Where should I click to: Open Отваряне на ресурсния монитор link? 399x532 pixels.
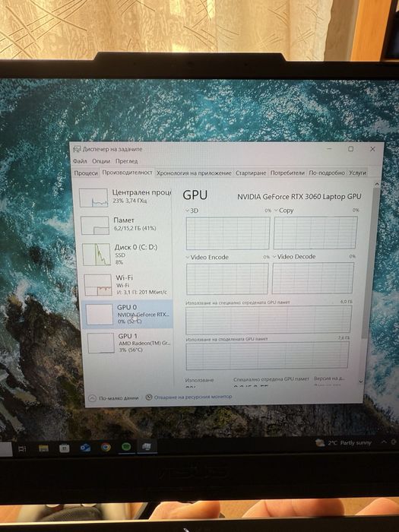[193, 397]
